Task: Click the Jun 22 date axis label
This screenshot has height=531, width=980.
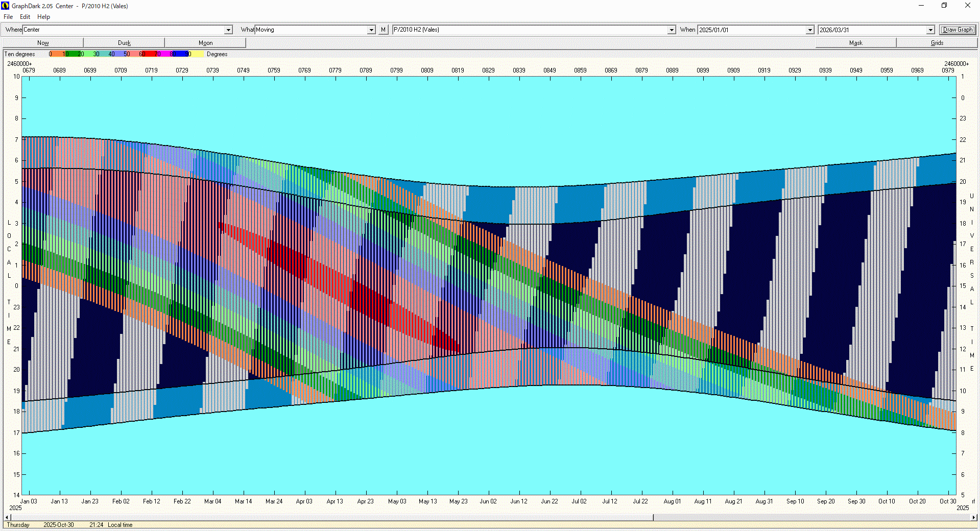Action: (549, 501)
